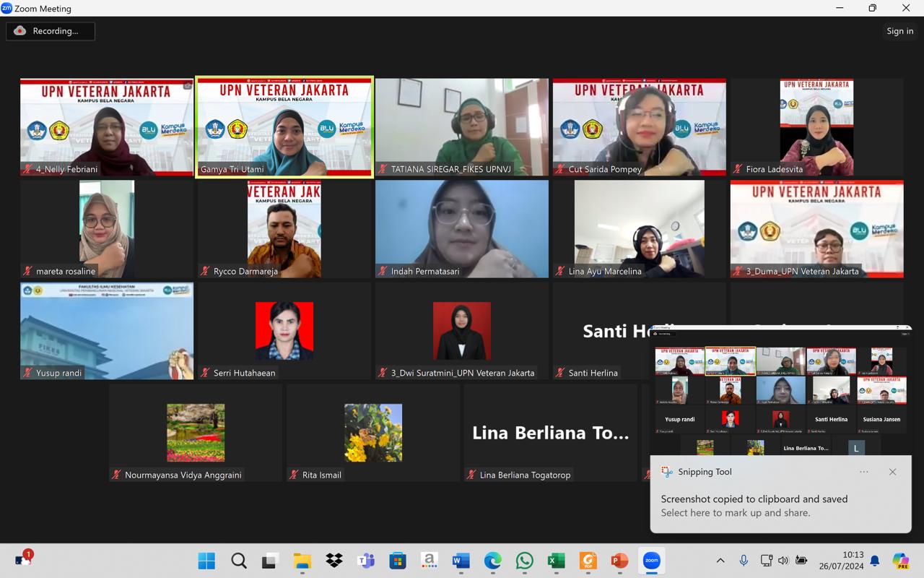
Task: Open Microsoft Teams from the taskbar
Action: (366, 561)
